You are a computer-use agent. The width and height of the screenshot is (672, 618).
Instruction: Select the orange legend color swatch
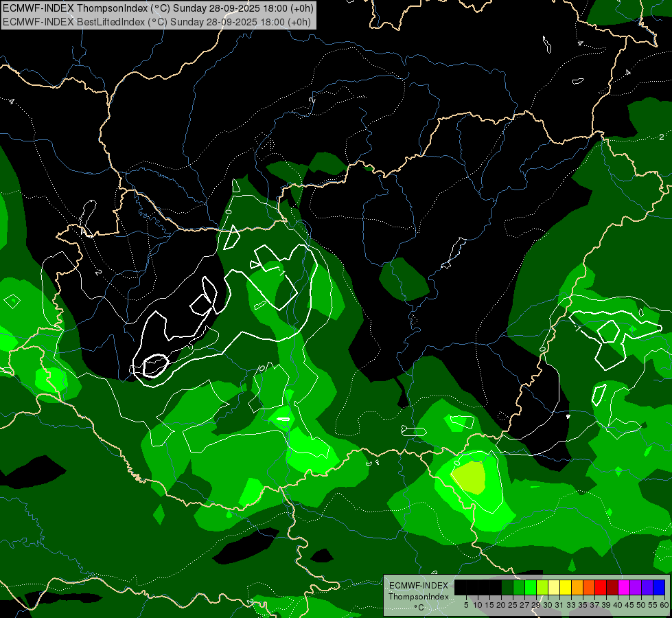click(577, 587)
